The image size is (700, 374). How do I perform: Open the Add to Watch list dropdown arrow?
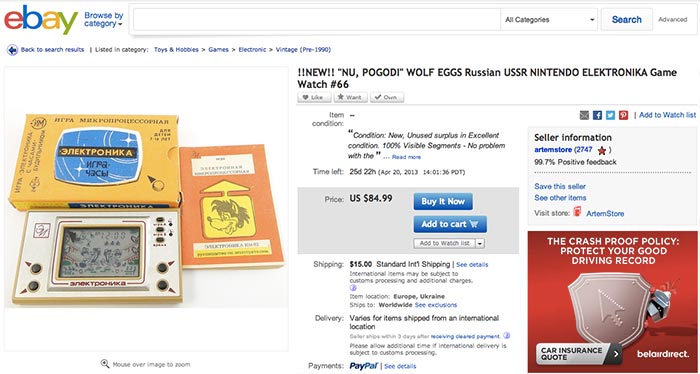480,243
